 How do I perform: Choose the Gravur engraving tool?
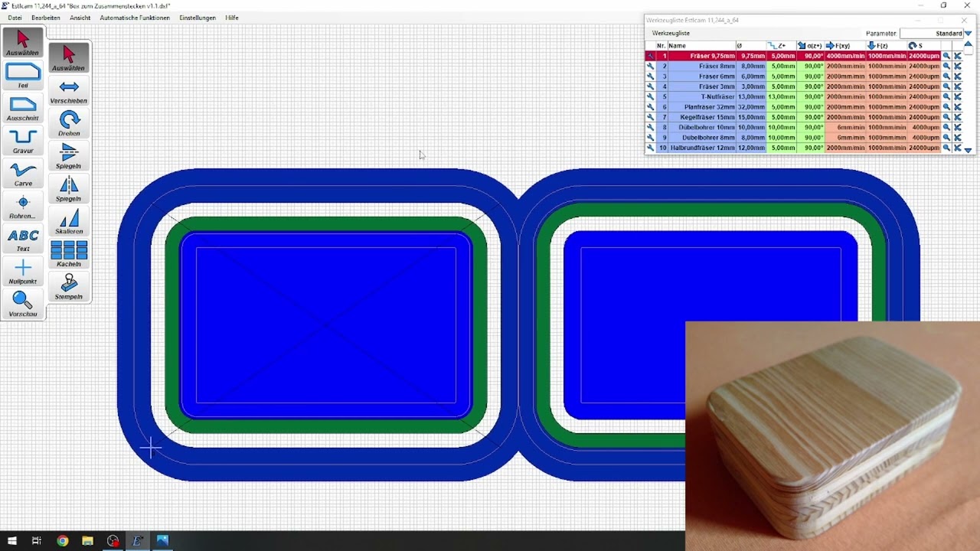tap(23, 142)
